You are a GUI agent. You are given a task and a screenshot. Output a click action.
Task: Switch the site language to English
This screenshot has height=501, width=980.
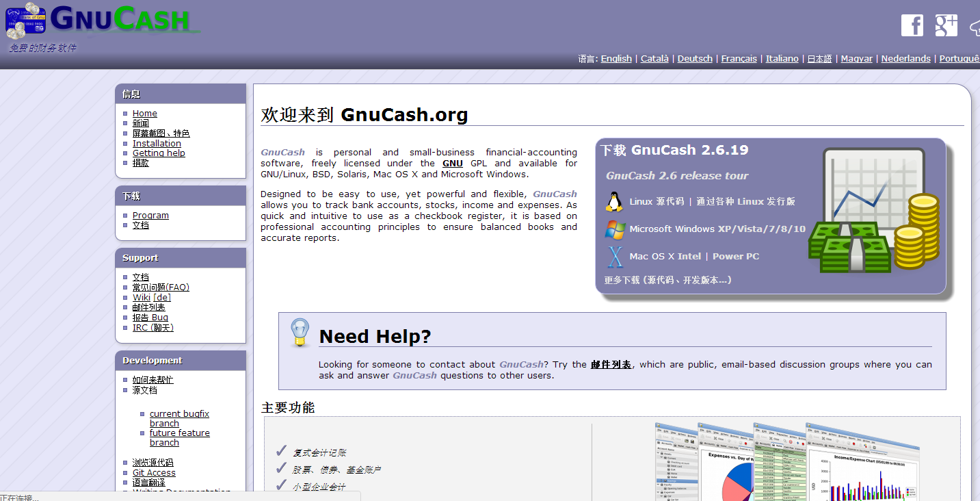(x=616, y=59)
